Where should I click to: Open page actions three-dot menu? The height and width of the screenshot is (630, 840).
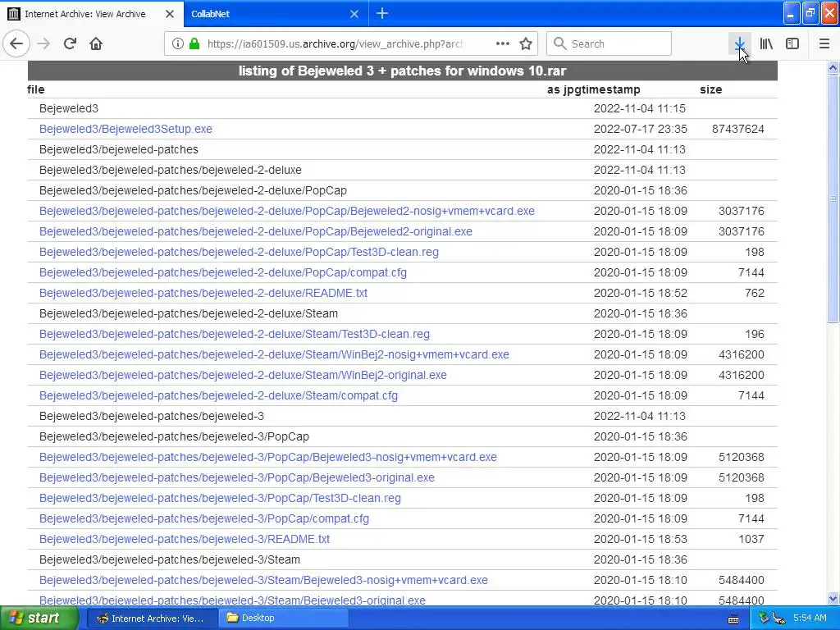click(x=503, y=43)
